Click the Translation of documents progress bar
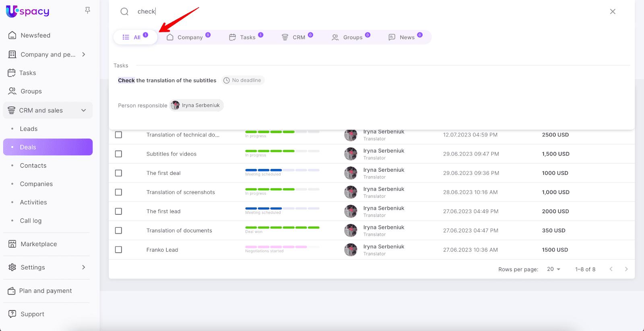Viewport: 644px width, 331px height. (282, 228)
